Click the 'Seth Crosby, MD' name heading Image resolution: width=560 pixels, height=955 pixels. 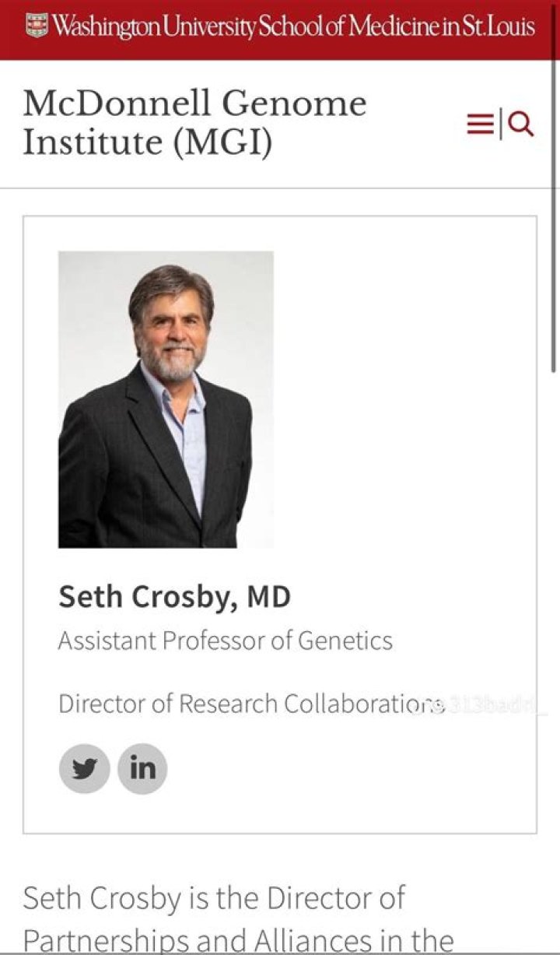tap(176, 597)
